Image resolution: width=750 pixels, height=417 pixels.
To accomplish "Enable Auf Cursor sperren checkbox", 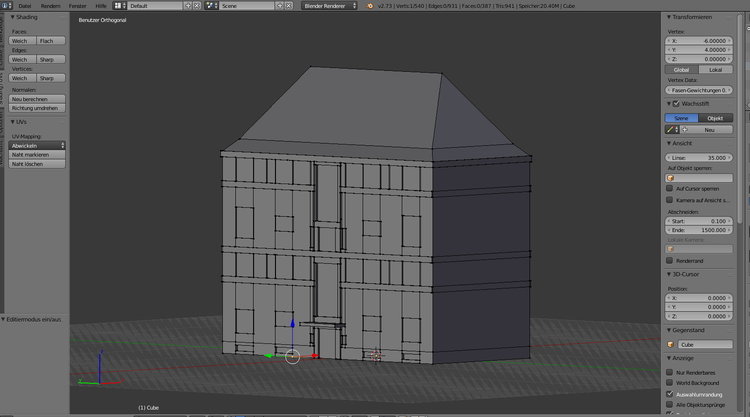I will tap(670, 188).
